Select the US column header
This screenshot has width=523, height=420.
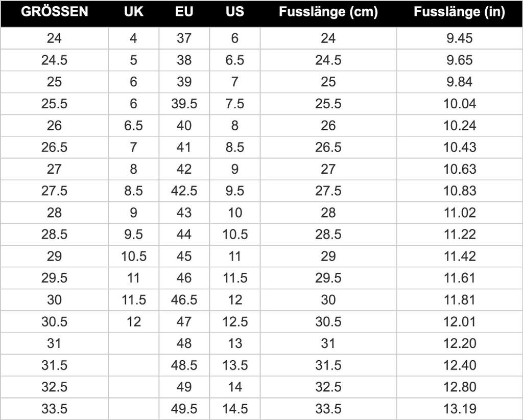coord(234,12)
